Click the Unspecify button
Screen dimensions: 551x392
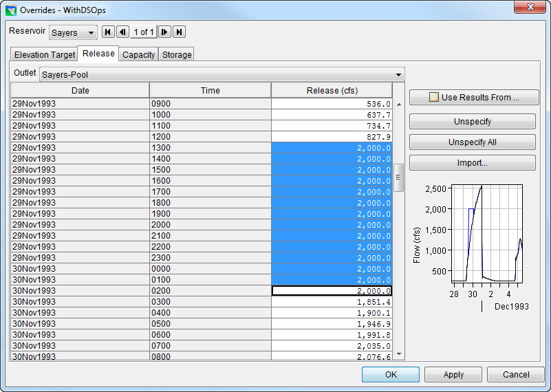coord(473,122)
